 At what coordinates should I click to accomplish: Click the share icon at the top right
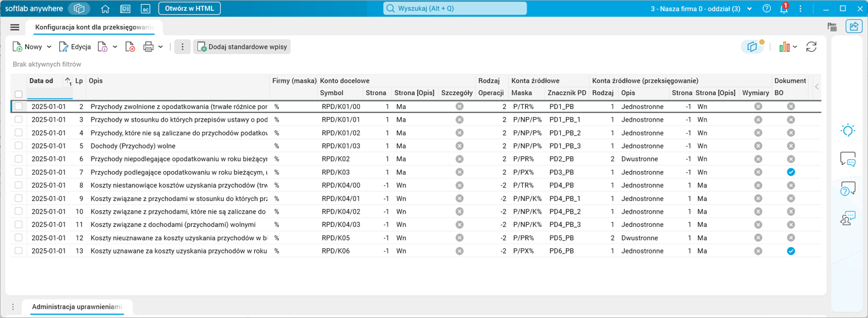coord(854,26)
